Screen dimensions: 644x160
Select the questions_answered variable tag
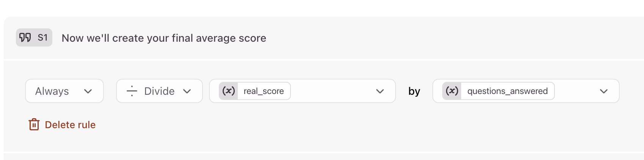(x=498, y=91)
